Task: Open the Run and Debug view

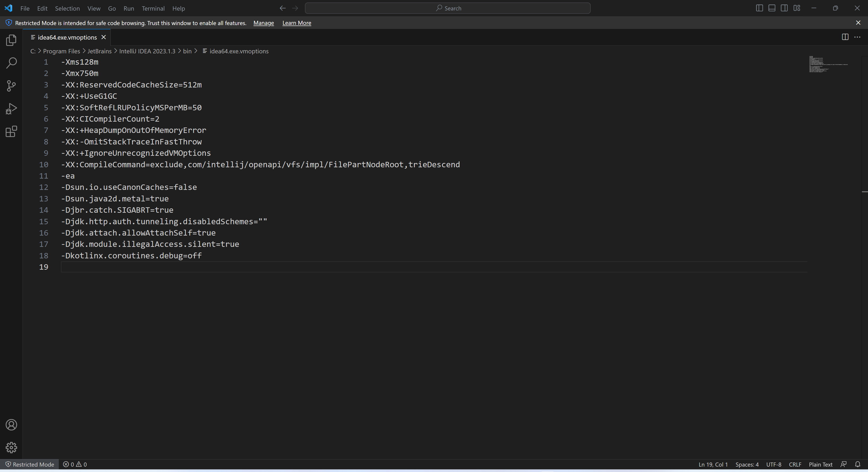Action: tap(11, 109)
